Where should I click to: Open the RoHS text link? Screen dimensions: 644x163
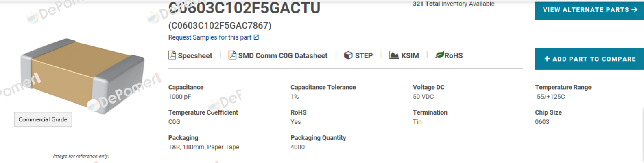click(454, 56)
